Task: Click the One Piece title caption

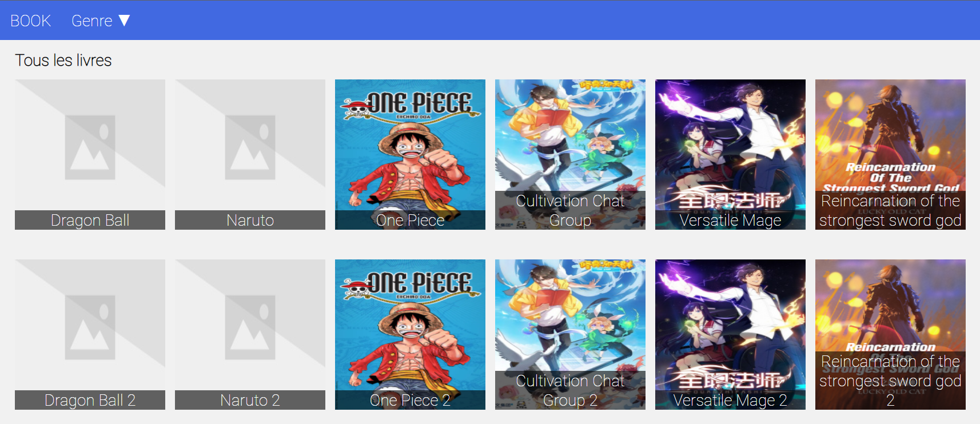Action: pos(410,220)
